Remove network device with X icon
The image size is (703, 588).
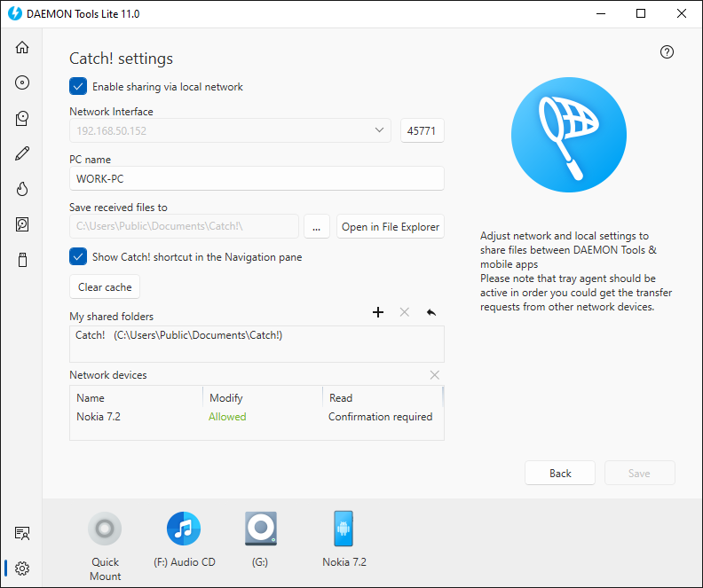point(434,375)
